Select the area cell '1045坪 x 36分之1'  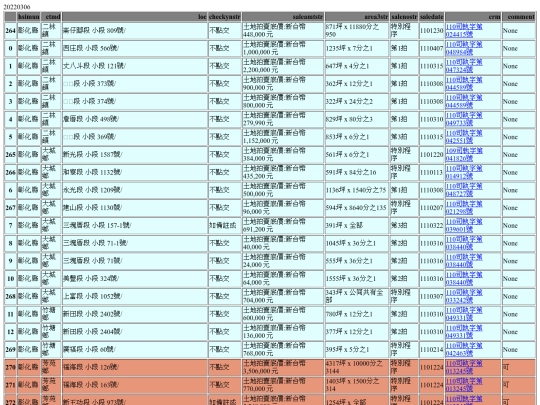[x=357, y=243]
